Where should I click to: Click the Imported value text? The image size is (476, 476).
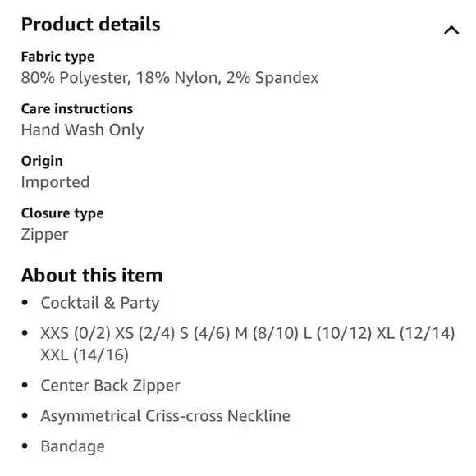55,182
